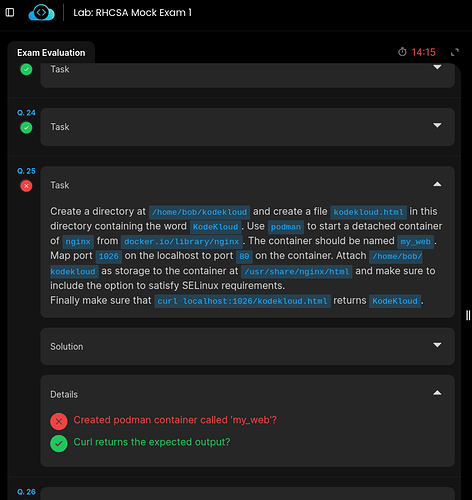Toggle the sidebar panel icon

[10, 13]
